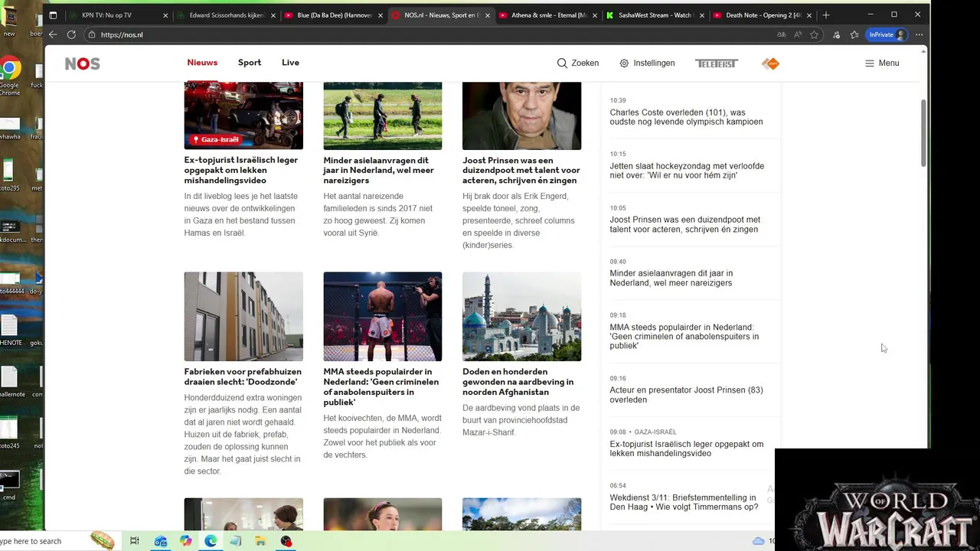Reload the page with refresh icon
This screenshot has height=551, width=980.
coord(71,34)
